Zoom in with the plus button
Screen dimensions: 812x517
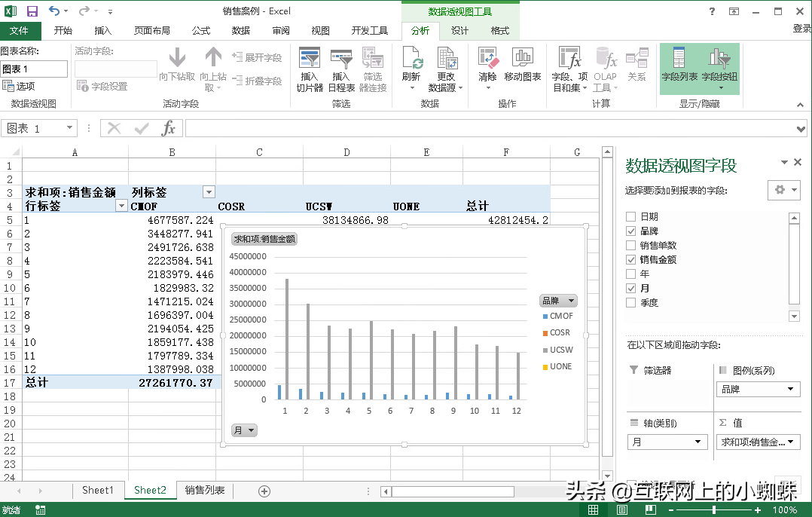click(757, 510)
